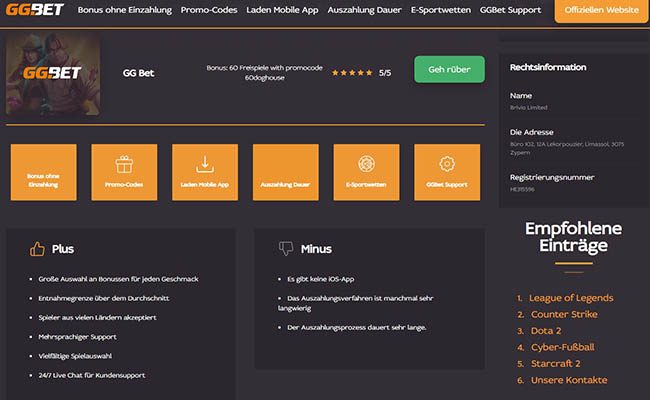Click the Offiziellen Website button

(601, 10)
